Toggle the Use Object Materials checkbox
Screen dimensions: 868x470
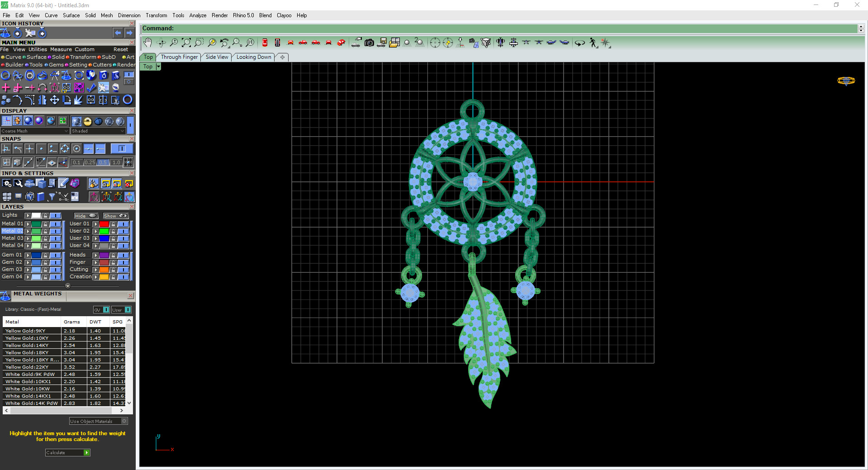click(x=124, y=421)
